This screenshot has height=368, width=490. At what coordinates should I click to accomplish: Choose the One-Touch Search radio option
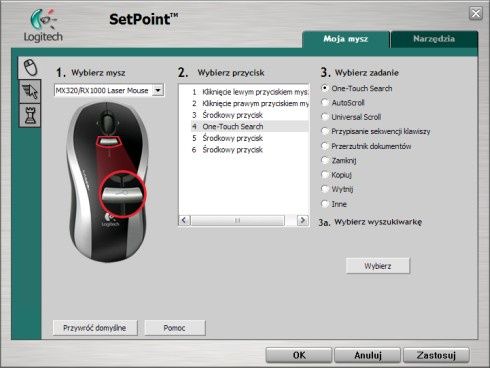[325, 88]
